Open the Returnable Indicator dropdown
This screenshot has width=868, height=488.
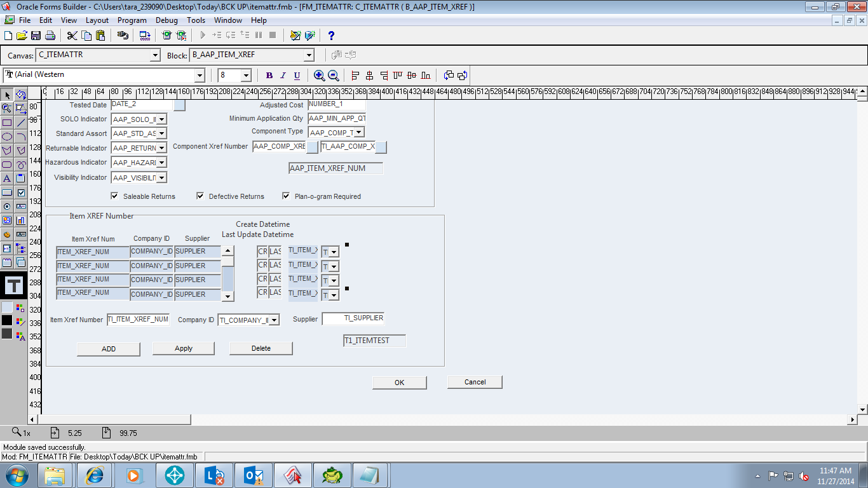point(161,148)
